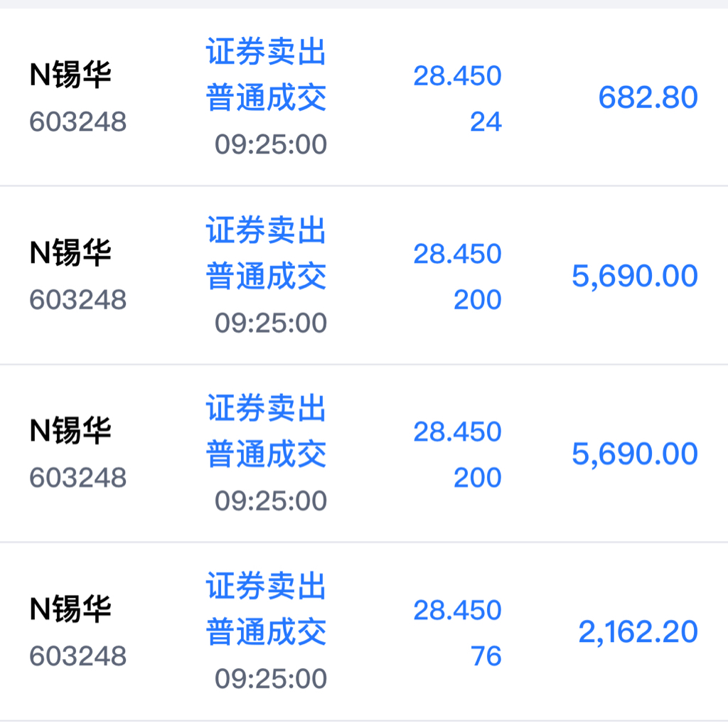The height and width of the screenshot is (728, 728).
Task: Tap the 09:25:00 timestamp in last record
Action: (271, 678)
